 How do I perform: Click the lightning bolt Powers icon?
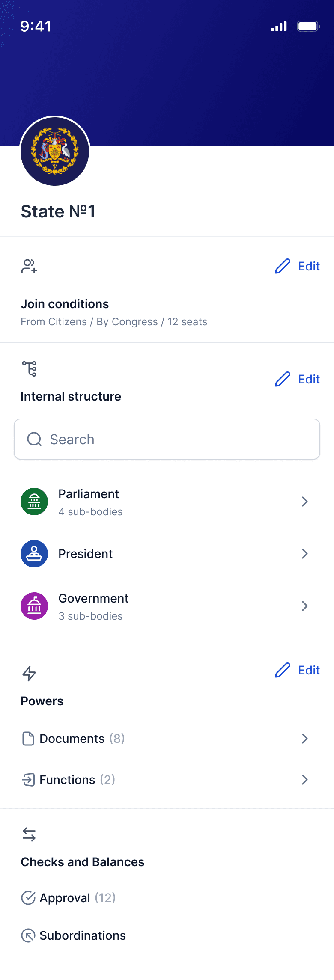coord(29,674)
